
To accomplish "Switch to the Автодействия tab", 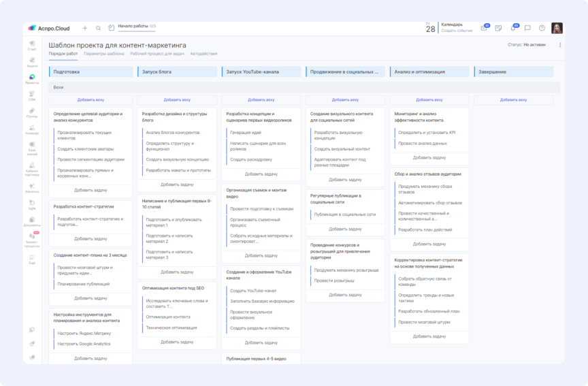I will pos(203,54).
